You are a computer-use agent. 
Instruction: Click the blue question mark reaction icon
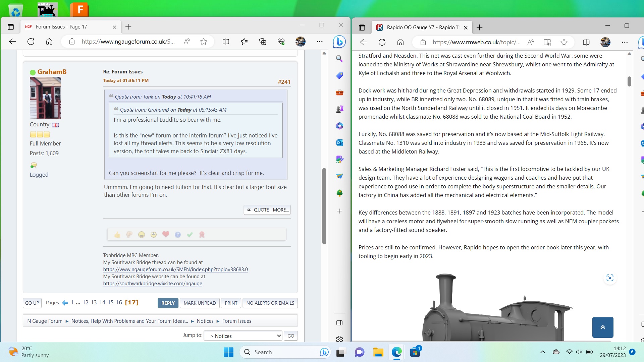click(178, 235)
